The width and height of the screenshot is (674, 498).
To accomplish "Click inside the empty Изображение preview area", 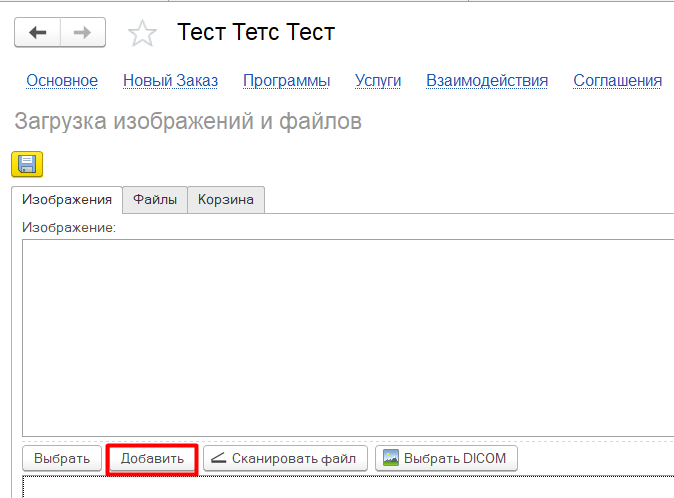I will [x=348, y=337].
